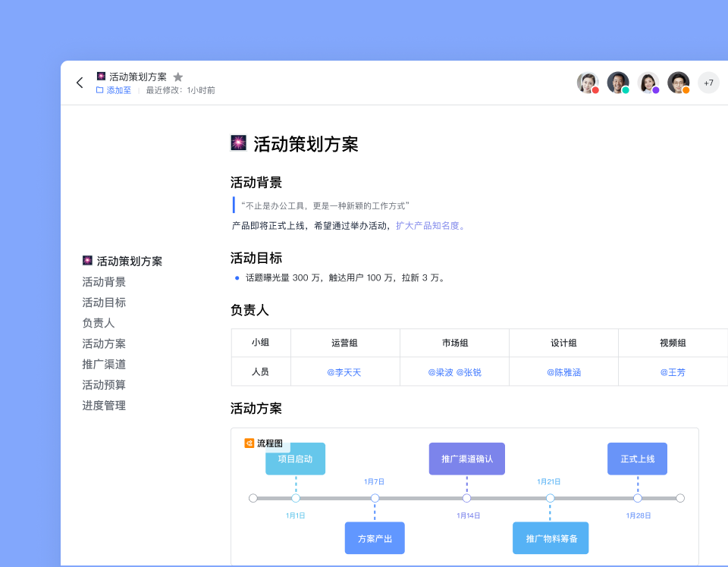Screen dimensions: 728x567
Task: Open the third collaborator avatar with purple badge
Action: coord(648,83)
